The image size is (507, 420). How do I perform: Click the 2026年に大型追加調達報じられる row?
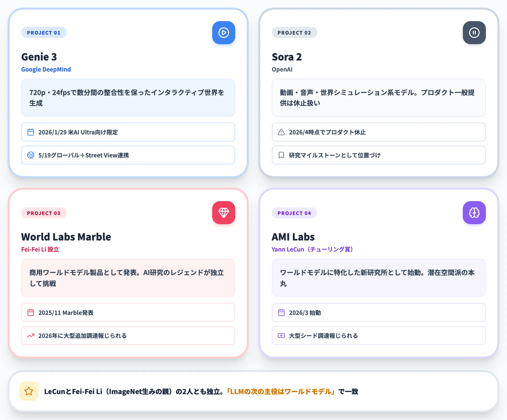128,336
